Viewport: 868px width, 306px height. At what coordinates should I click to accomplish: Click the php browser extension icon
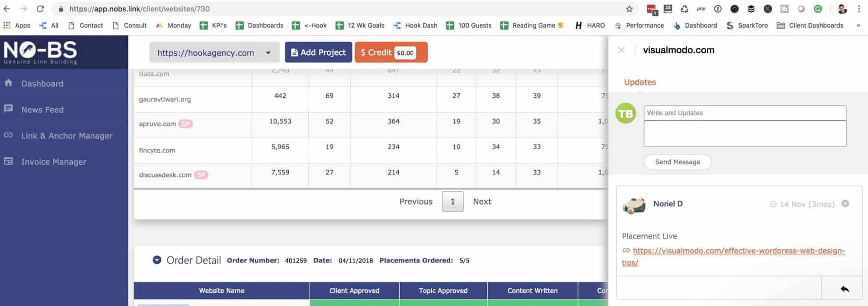pos(701,9)
